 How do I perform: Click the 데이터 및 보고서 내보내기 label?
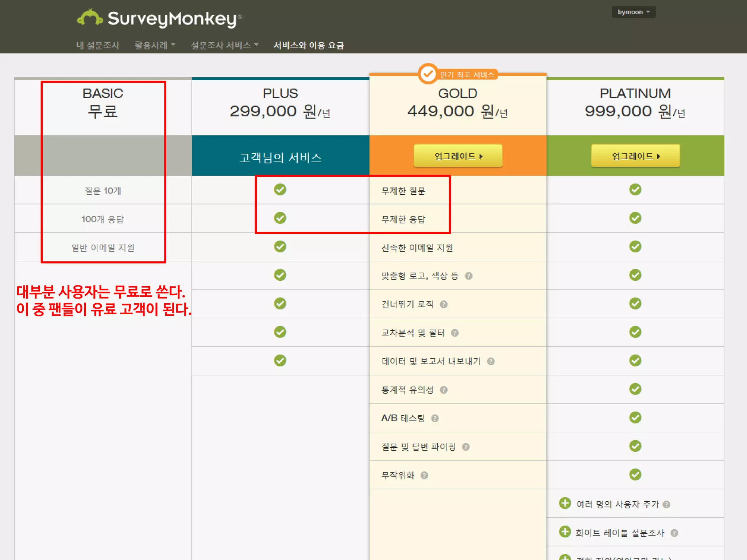pyautogui.click(x=431, y=361)
